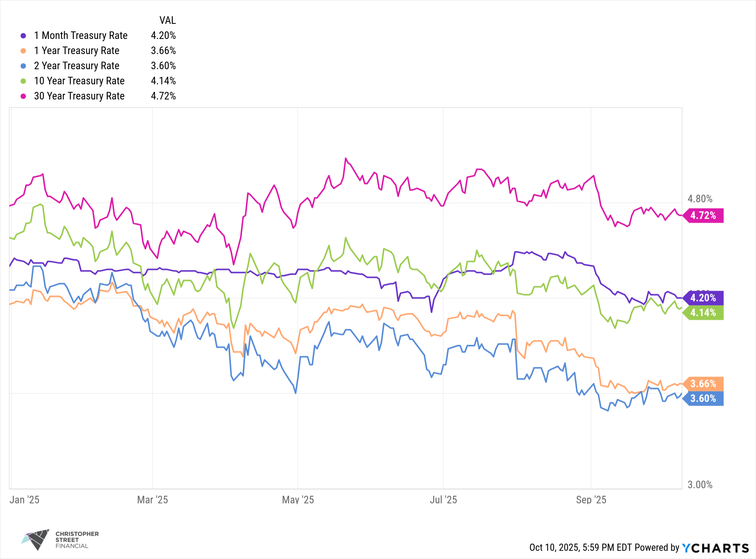Viewport: 756px width, 559px height.
Task: Click the May '25 axis label
Action: pos(298,500)
